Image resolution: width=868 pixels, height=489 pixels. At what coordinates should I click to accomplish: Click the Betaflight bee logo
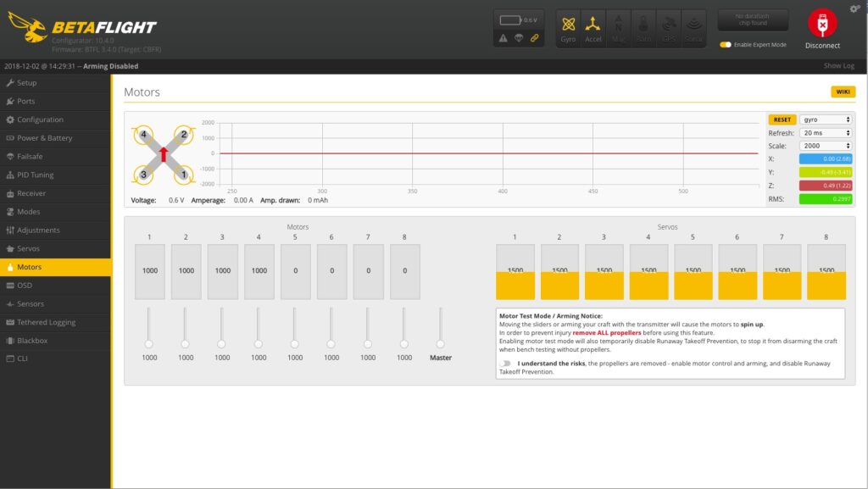coord(27,27)
